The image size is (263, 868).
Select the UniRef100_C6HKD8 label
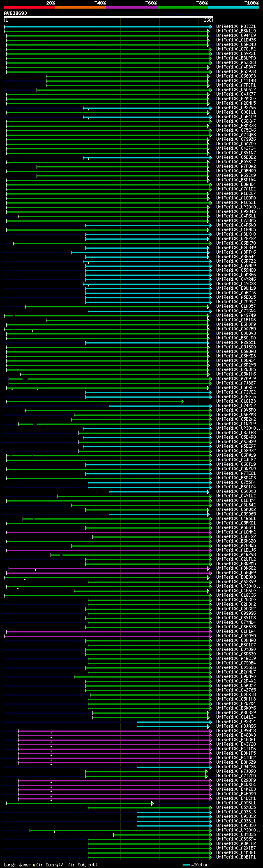pos(236,356)
